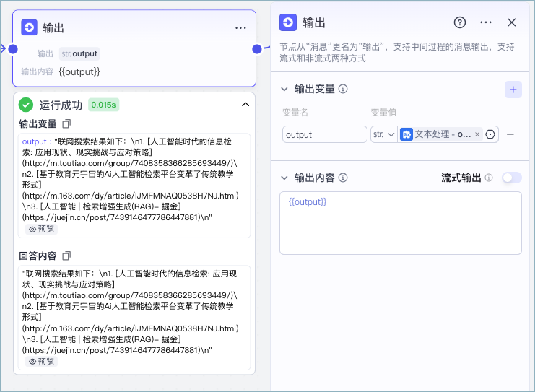
Task: Click the 0.015s run time badge
Action: tap(103, 105)
